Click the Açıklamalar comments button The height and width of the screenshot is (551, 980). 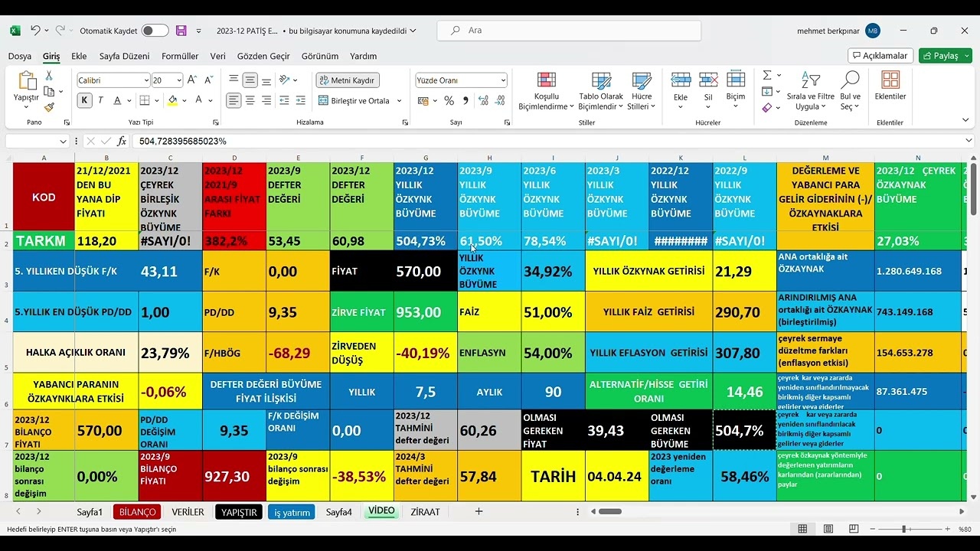pyautogui.click(x=880, y=56)
